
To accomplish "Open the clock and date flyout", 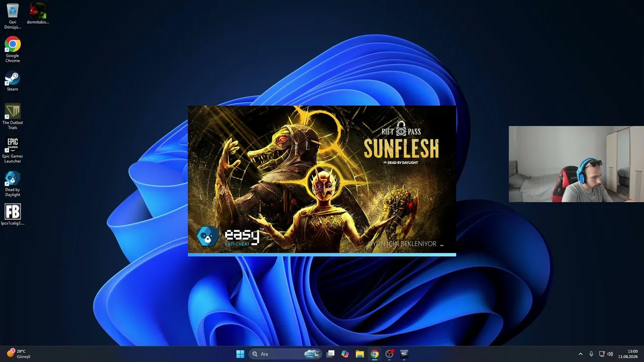I will tap(628, 354).
